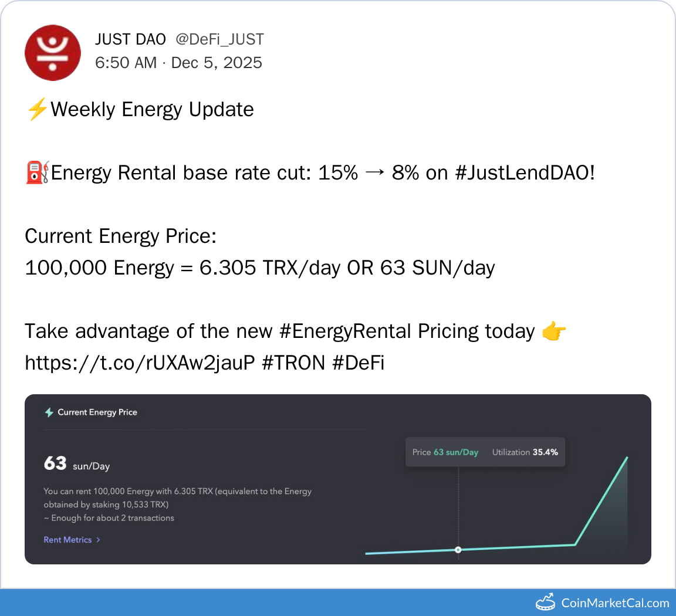676x616 pixels.
Task: Click the pointing hand emoji after Pricing today
Action: pos(553,332)
